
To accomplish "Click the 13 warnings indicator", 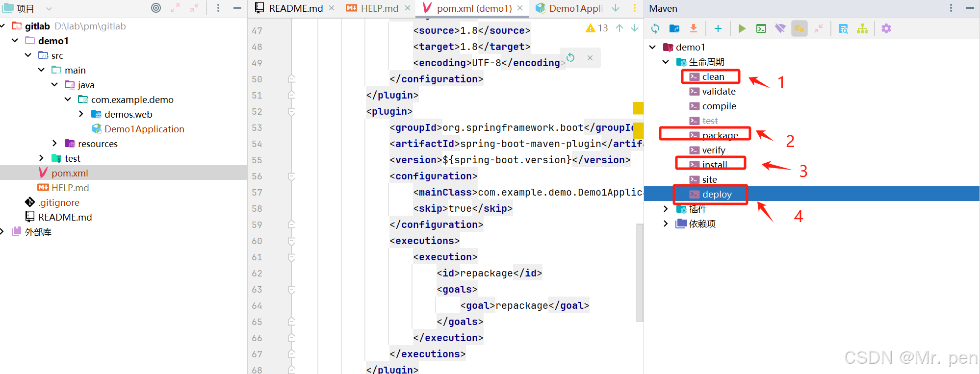I will point(597,28).
